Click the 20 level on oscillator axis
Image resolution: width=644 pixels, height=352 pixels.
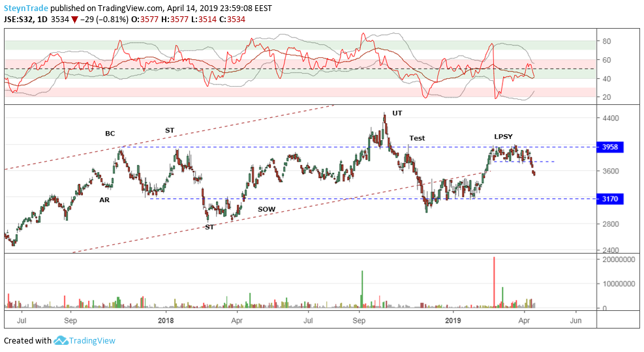tap(607, 97)
